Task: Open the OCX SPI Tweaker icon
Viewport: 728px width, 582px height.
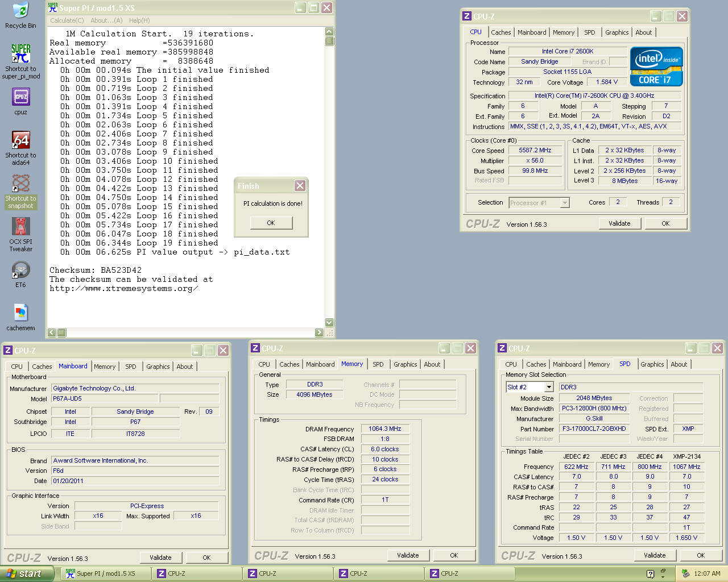Action: click(20, 226)
